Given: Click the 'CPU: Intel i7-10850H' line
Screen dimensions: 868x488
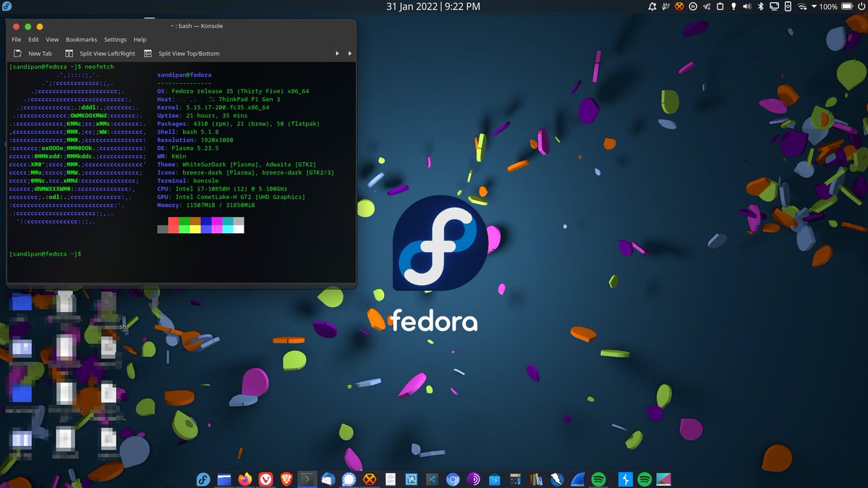Looking at the screenshot, I should [222, 189].
